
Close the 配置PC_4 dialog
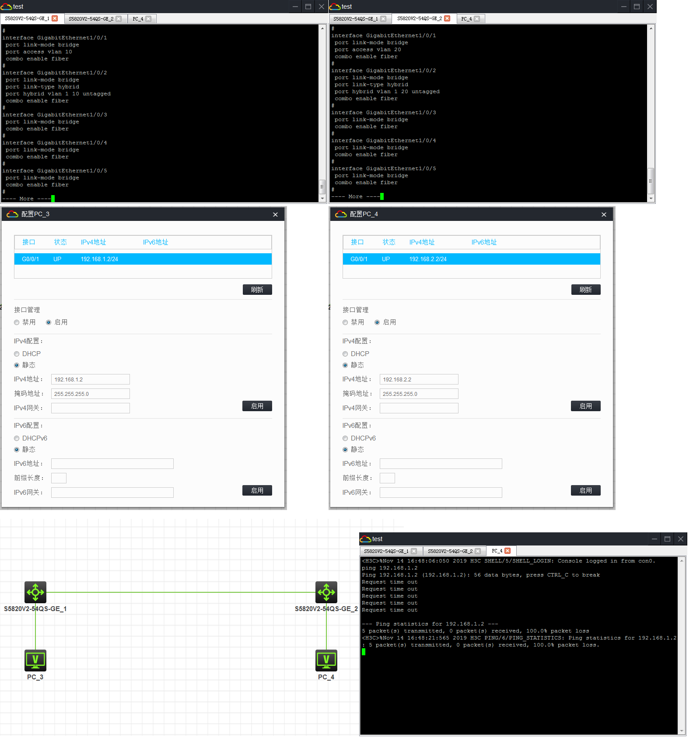pos(604,214)
